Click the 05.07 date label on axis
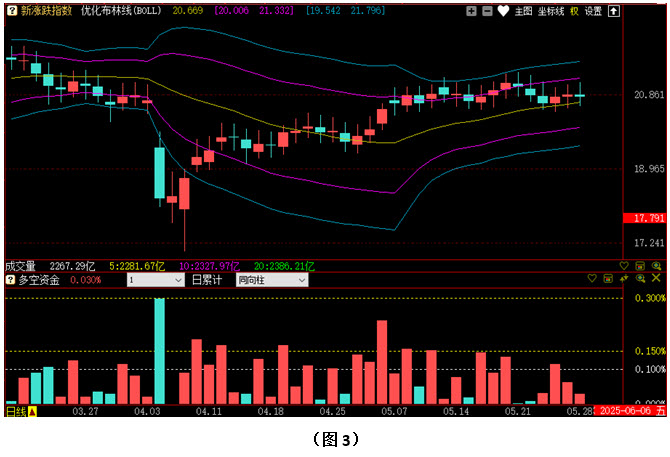The image size is (670, 457). pos(394,411)
